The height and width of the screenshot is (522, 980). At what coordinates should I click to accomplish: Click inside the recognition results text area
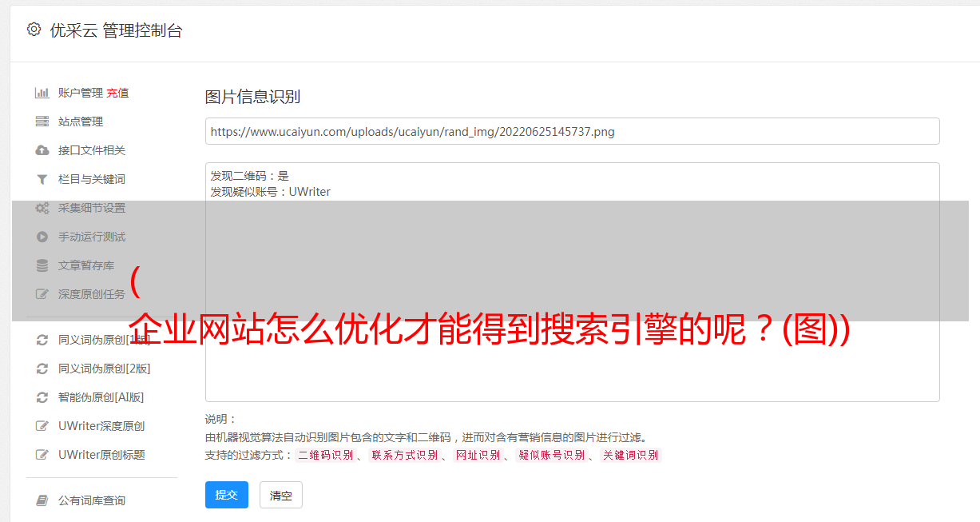[x=572, y=282]
